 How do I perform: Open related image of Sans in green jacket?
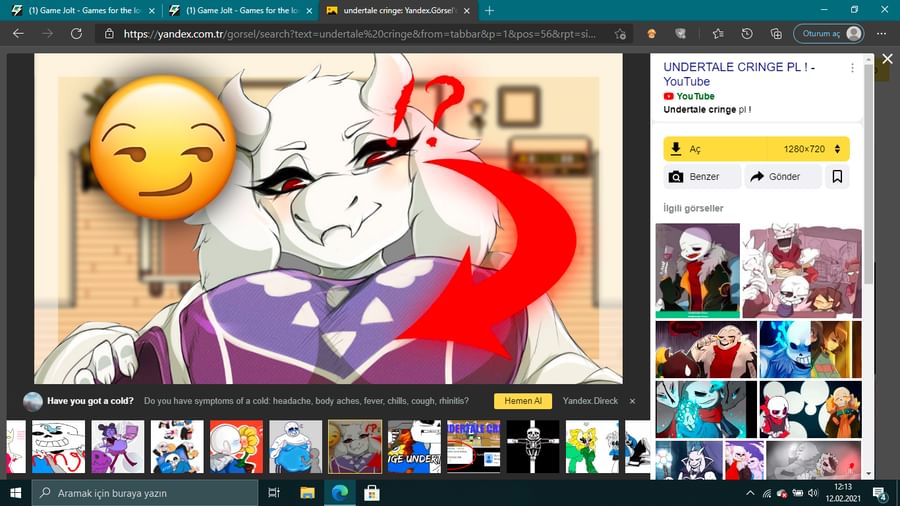(697, 270)
